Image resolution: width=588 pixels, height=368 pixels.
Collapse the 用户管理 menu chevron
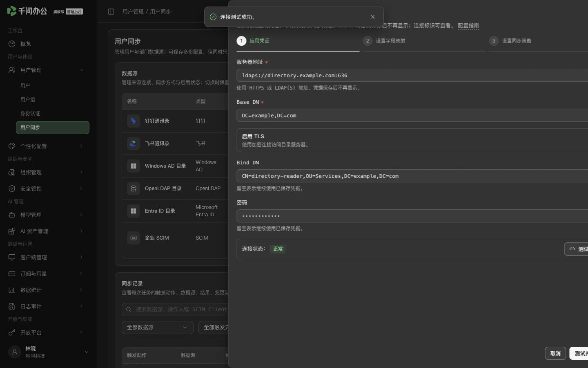(x=81, y=70)
